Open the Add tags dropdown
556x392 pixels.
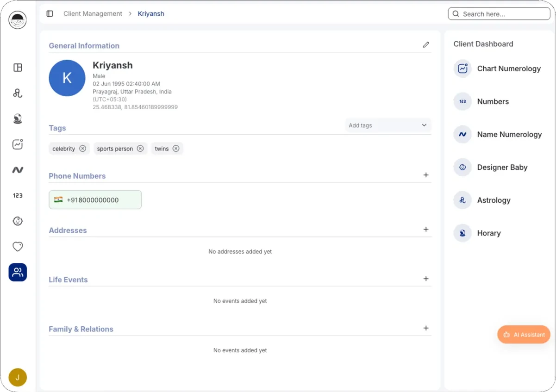(388, 125)
